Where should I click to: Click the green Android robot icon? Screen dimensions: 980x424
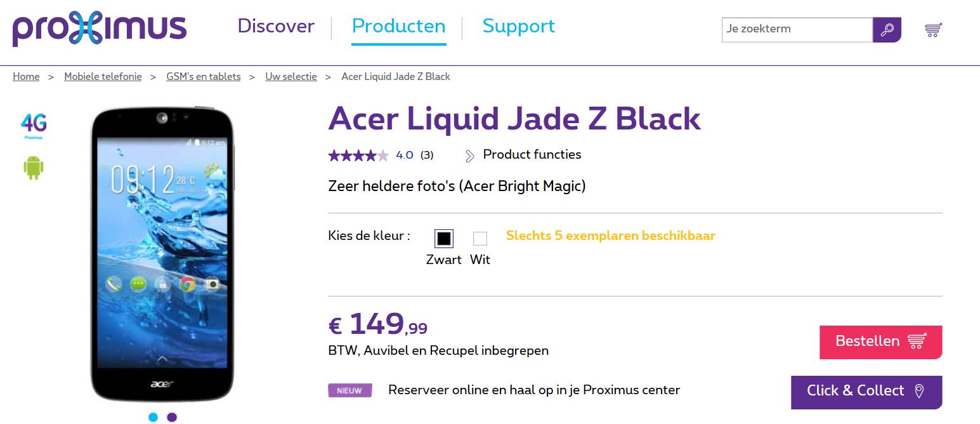coord(34,168)
